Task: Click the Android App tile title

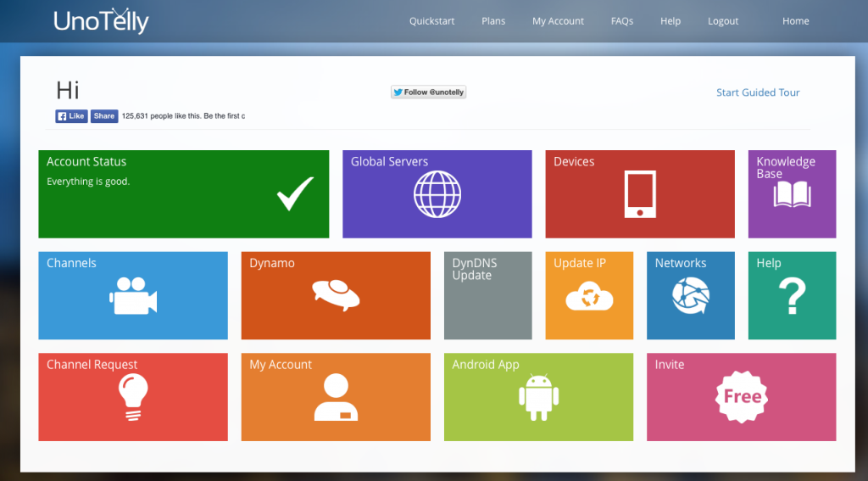Action: click(486, 365)
